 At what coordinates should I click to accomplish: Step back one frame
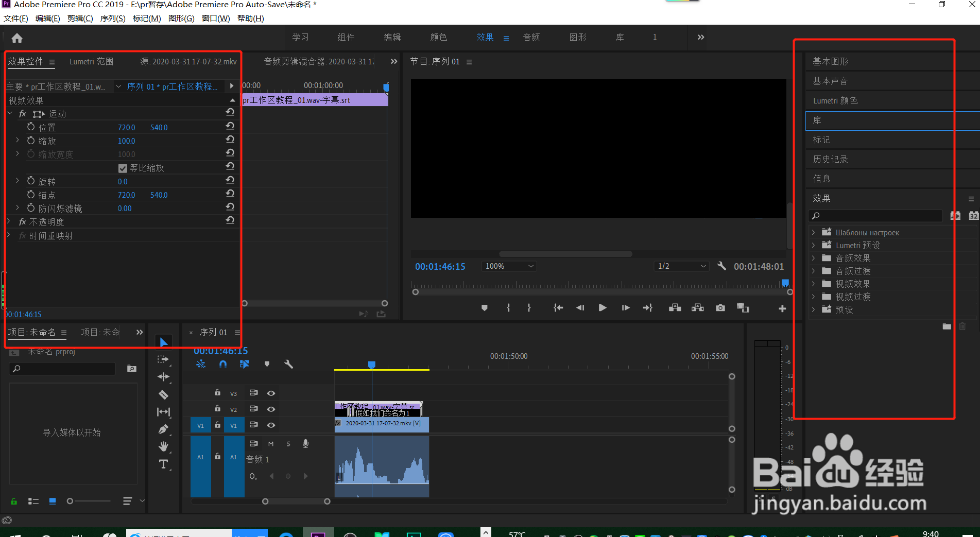click(580, 308)
